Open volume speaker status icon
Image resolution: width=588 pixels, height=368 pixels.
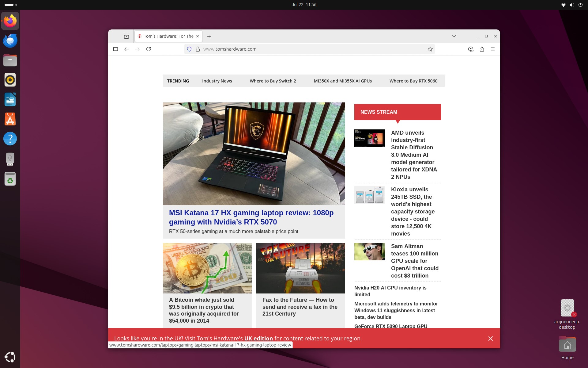tap(572, 5)
